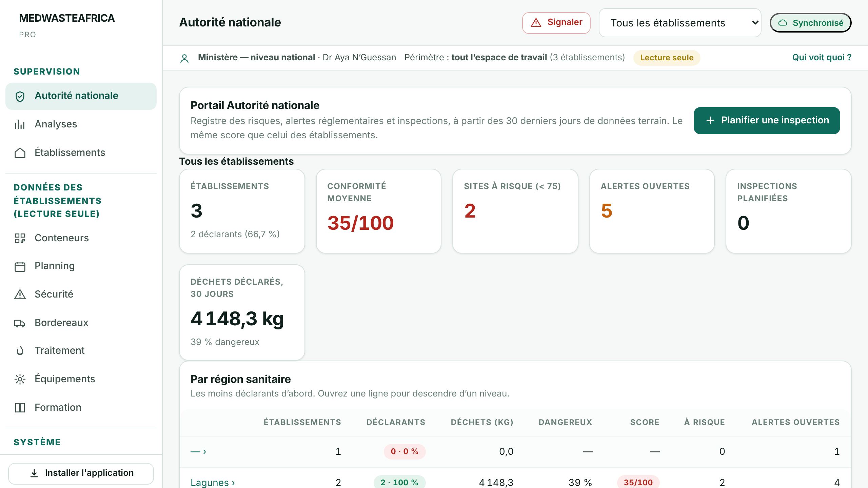Click the Conformité moyenne 35/100 card

click(379, 211)
